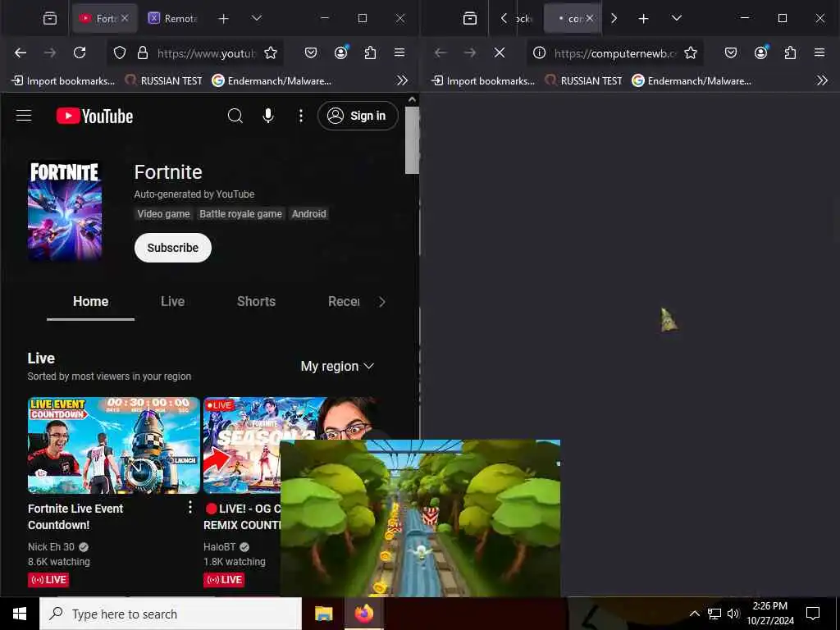Select the Android tag
The image size is (840, 630).
pos(309,214)
